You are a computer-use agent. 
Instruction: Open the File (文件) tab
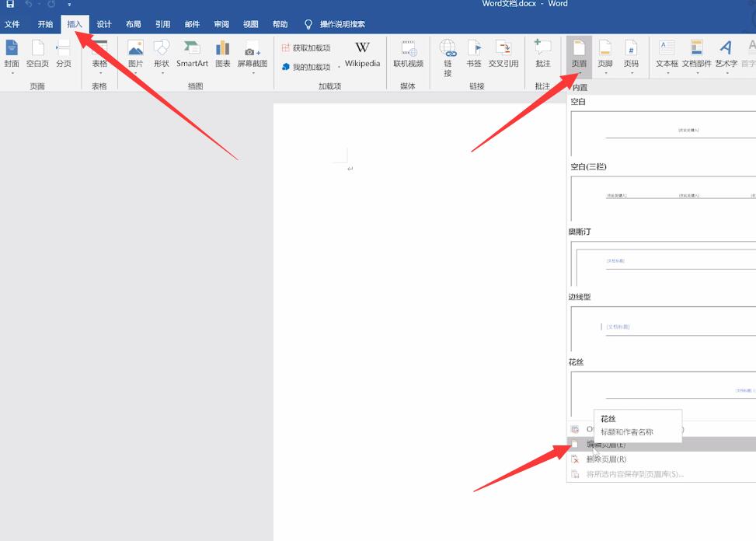coord(12,24)
